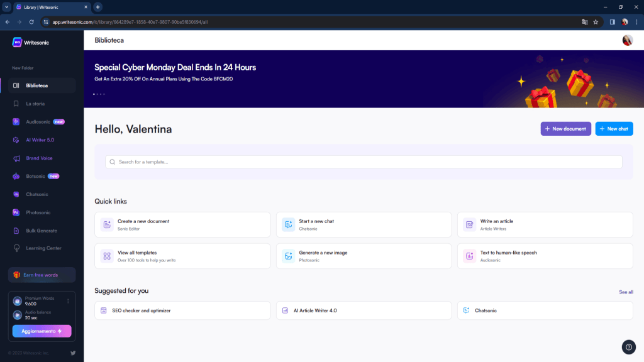The width and height of the screenshot is (644, 362).
Task: Click the help question mark icon
Action: pyautogui.click(x=628, y=347)
